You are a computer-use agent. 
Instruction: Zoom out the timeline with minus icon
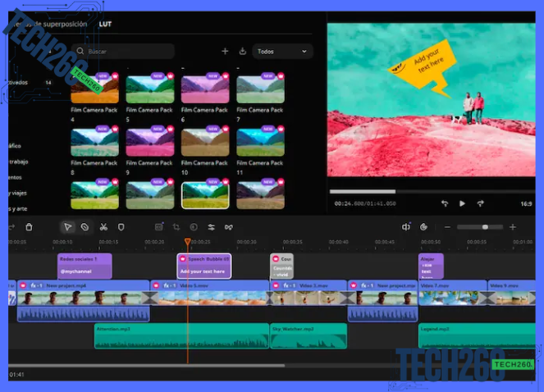point(447,227)
